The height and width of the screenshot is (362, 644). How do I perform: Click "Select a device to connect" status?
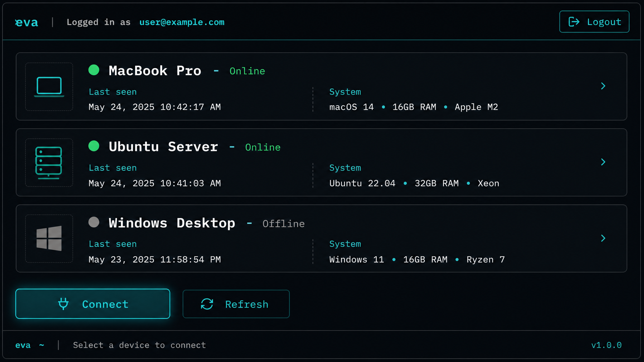pos(139,345)
